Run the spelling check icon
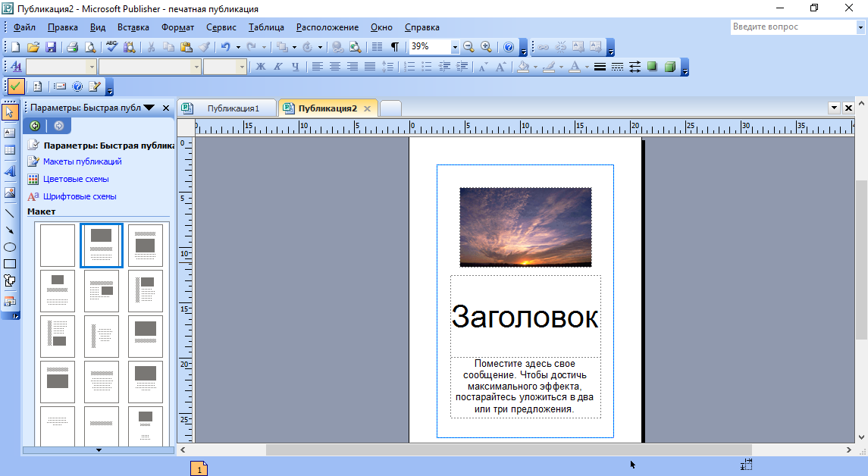Screen dimensions: 868x476 112,47
